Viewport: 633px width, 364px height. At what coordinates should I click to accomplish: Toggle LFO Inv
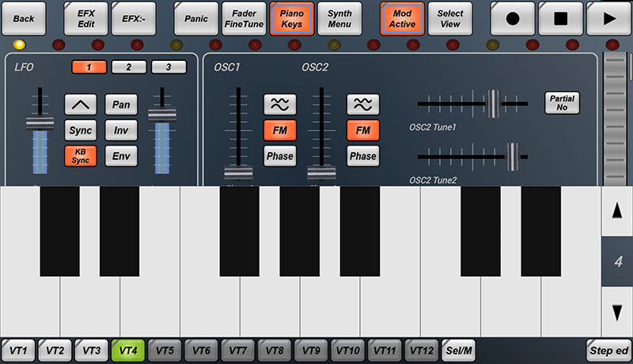point(121,131)
